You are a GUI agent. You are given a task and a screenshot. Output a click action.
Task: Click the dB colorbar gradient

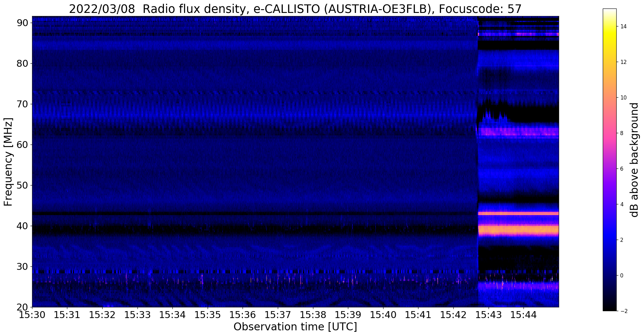609,160
